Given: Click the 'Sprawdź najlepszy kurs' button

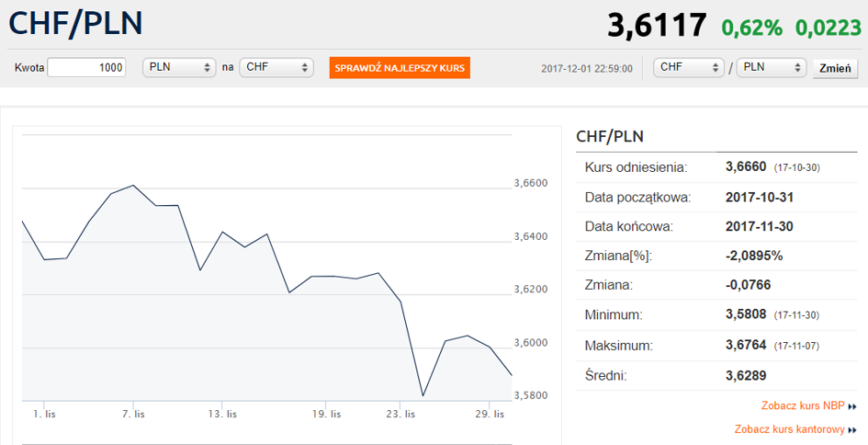Looking at the screenshot, I should 400,68.
